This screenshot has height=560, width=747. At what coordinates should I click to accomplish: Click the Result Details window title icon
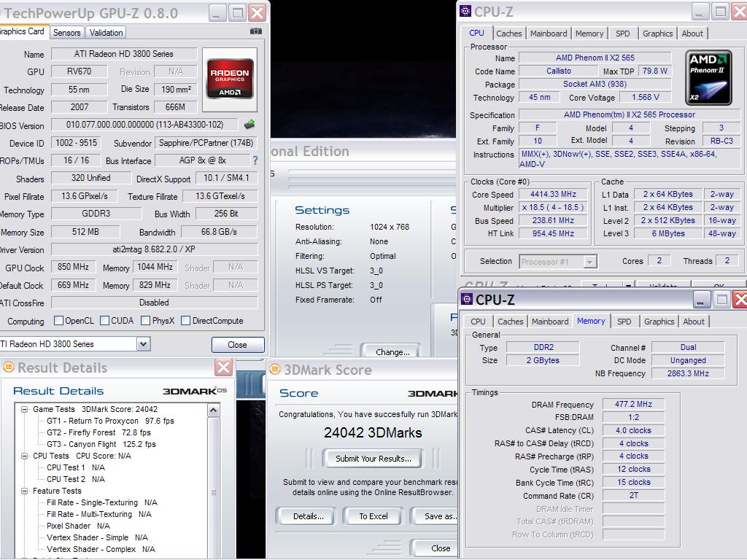coord(9,367)
